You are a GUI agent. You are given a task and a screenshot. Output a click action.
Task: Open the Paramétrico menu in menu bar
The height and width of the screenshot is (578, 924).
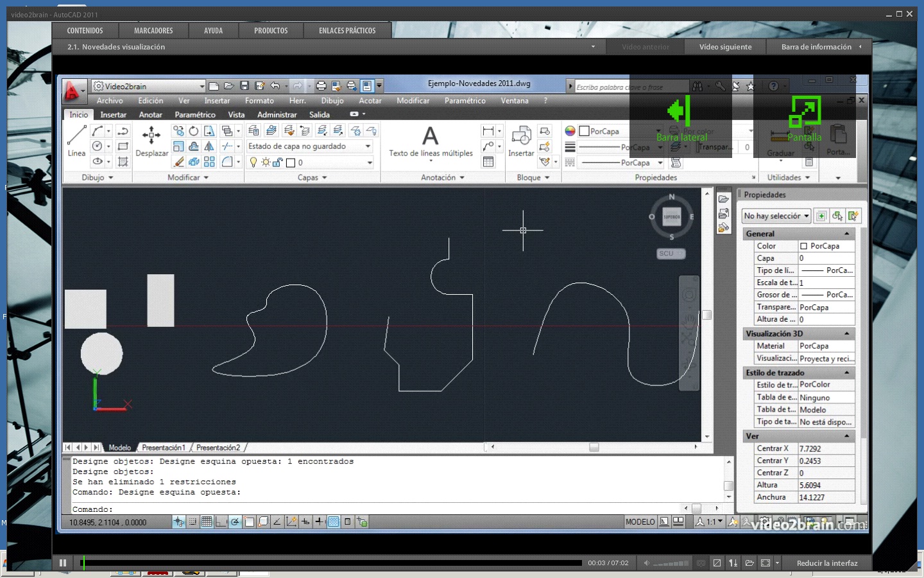[x=465, y=101]
